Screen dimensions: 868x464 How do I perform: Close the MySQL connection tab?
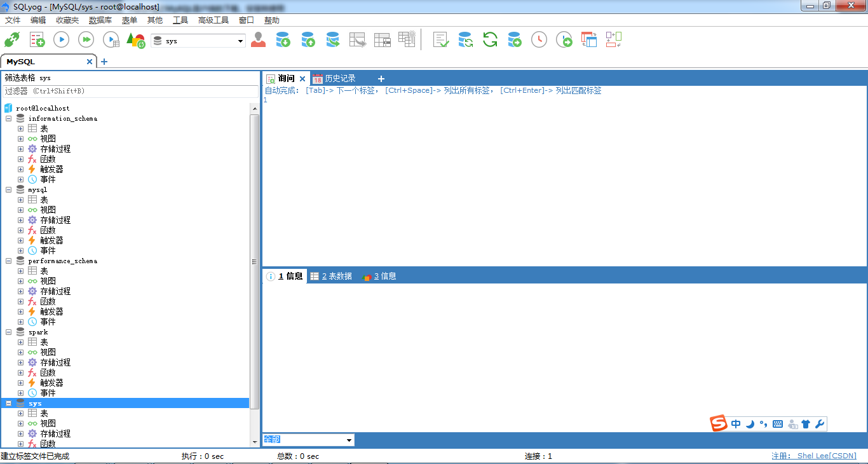[x=90, y=62]
